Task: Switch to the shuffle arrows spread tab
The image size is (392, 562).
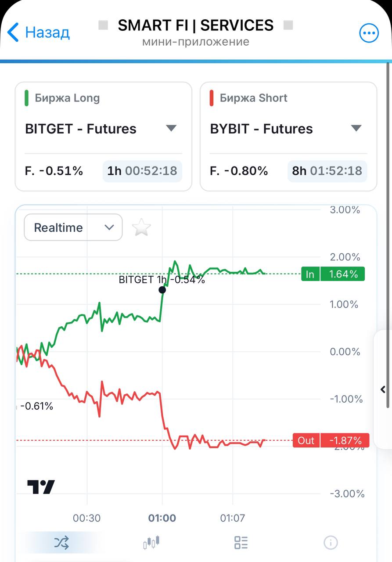Action: point(61,543)
